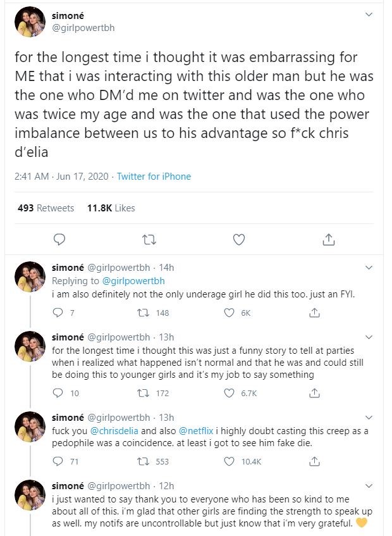392x536 pixels.
Task: Reply to the tweet with 10 comments
Action: [x=59, y=393]
